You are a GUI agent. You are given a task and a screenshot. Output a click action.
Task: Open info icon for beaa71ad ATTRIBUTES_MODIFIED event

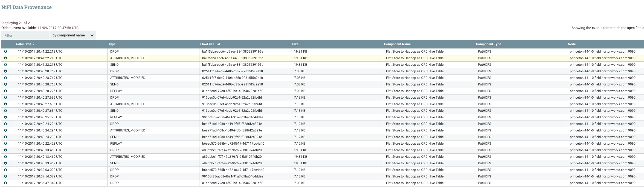click(5, 130)
